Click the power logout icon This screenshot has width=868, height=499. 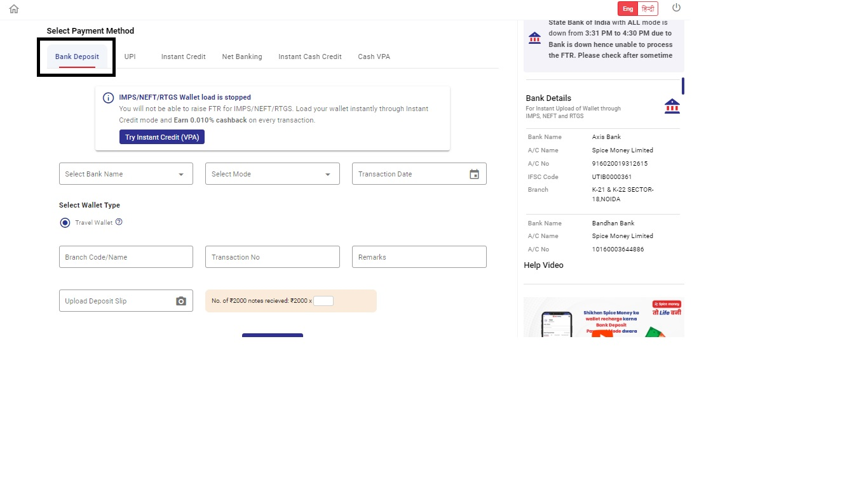pos(676,8)
